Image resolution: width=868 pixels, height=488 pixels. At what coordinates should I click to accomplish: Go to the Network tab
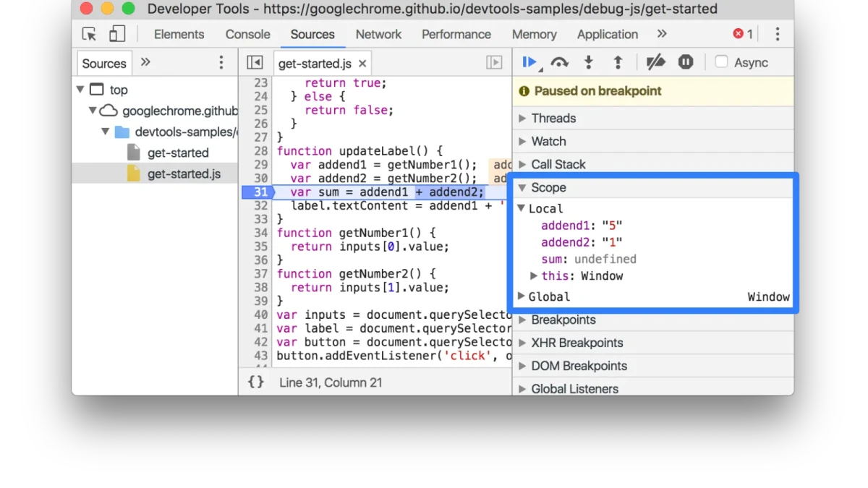click(x=378, y=34)
